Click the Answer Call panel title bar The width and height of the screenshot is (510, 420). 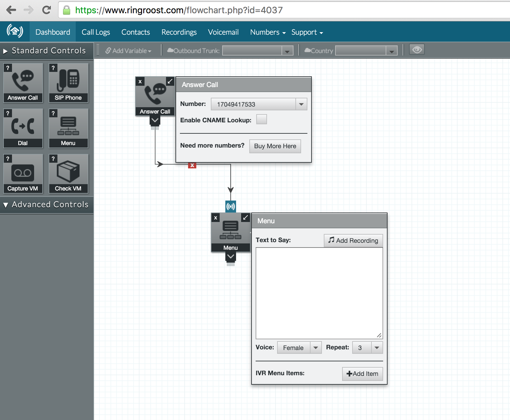[244, 85]
